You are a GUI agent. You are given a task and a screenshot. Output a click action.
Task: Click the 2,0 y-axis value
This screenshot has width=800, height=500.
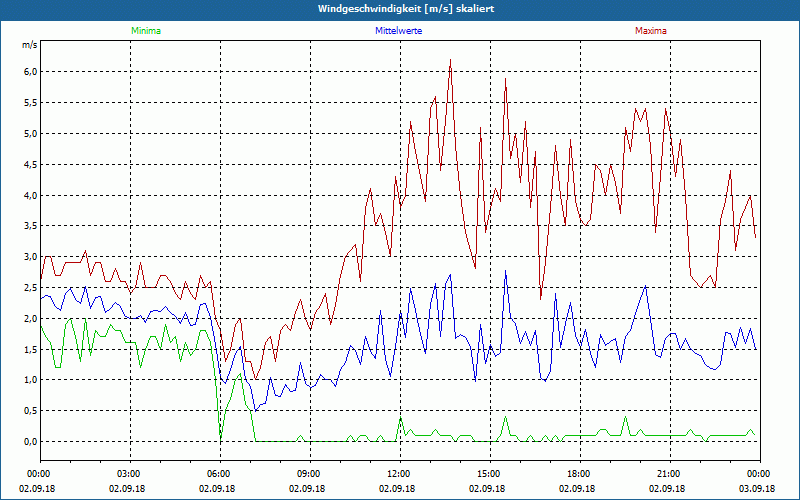[31, 318]
